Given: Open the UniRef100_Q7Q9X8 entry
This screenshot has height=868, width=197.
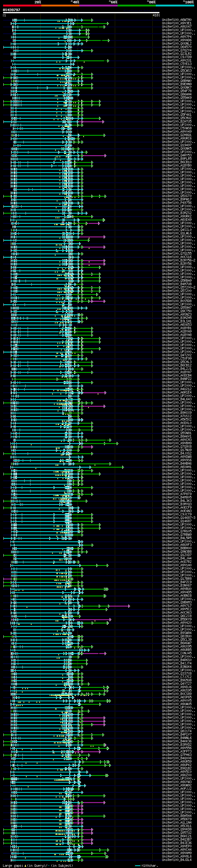Looking at the screenshot, I should (x=177, y=446).
